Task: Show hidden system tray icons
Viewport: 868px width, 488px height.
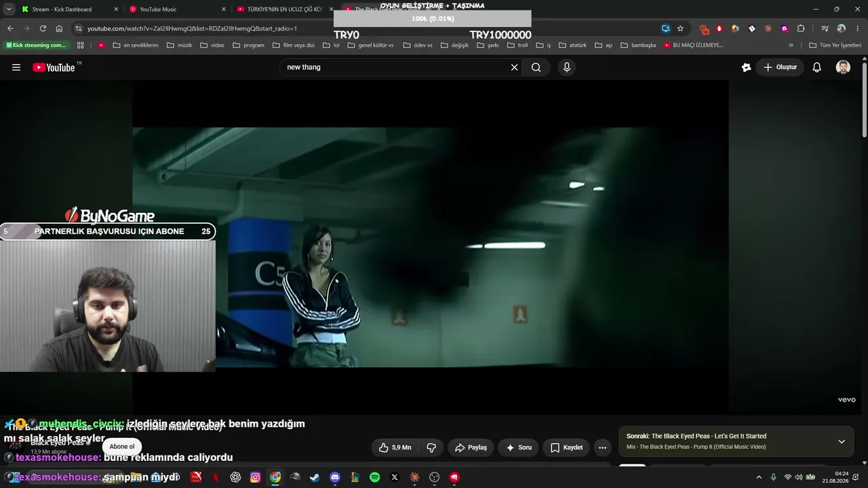Action: pos(759,477)
